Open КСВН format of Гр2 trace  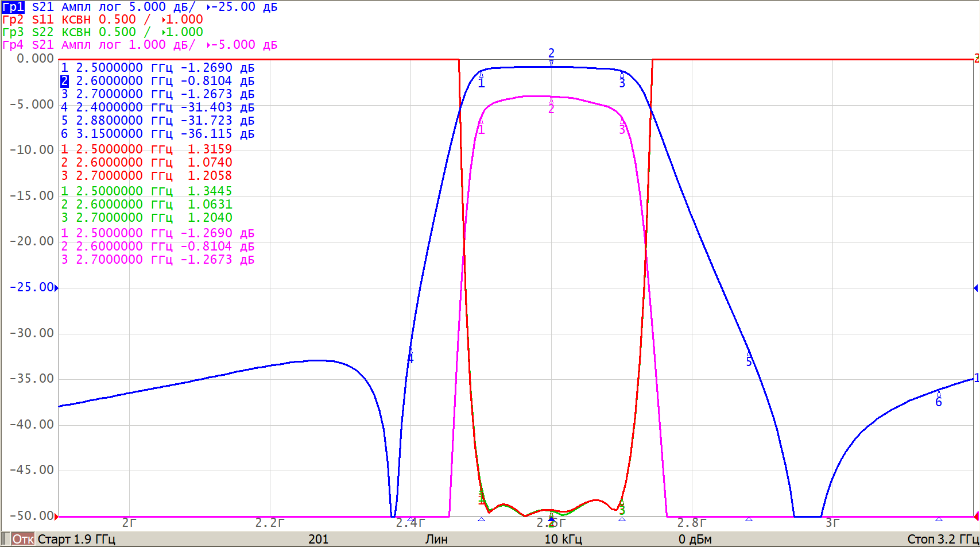click(x=76, y=20)
